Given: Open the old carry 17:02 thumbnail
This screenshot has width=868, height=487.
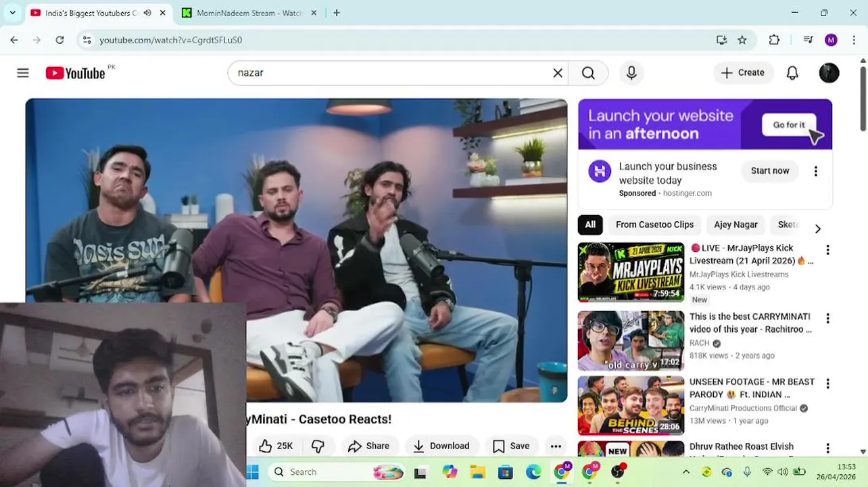Looking at the screenshot, I should (x=631, y=341).
